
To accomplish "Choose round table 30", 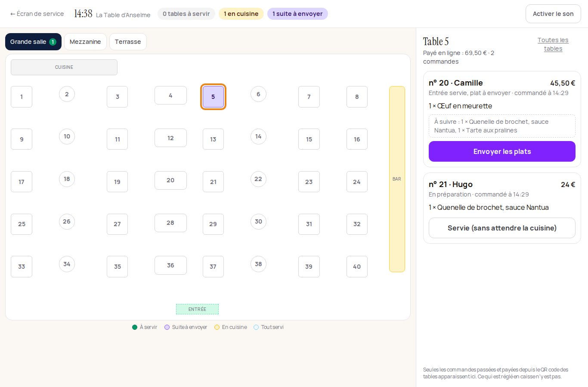I will click(258, 221).
